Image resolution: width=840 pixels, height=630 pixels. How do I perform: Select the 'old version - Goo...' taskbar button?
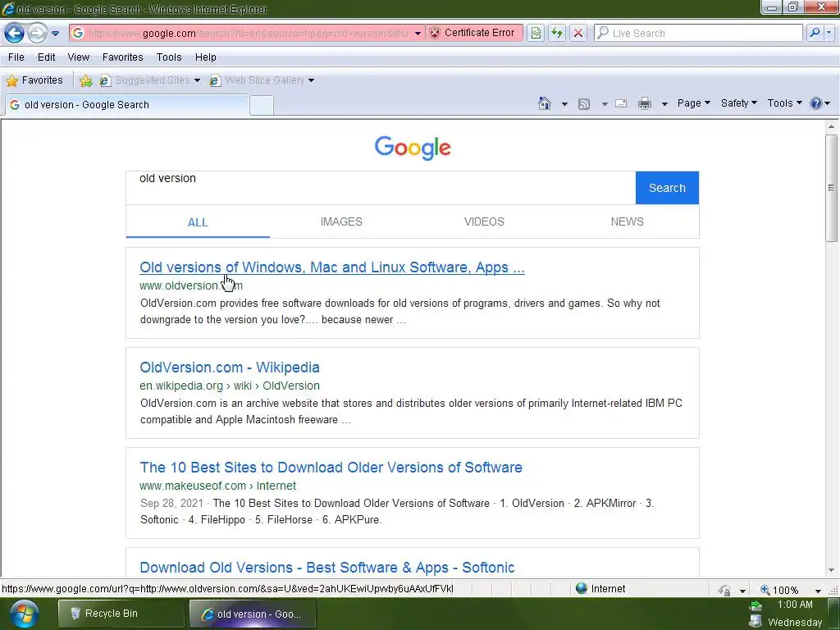tap(253, 614)
